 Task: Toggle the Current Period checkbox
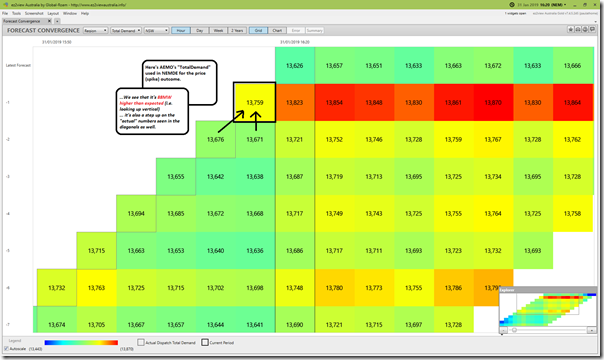pos(205,342)
